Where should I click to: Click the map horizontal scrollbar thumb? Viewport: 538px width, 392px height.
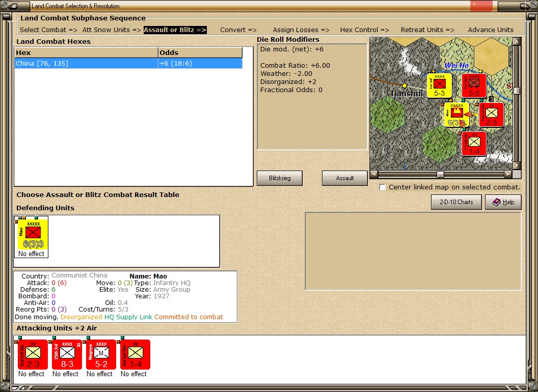pyautogui.click(x=440, y=174)
